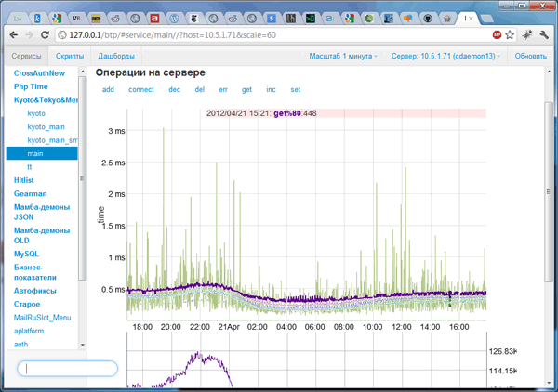Open Бизнес-показатели in sidebar
This screenshot has height=392, width=558.
click(x=35, y=272)
